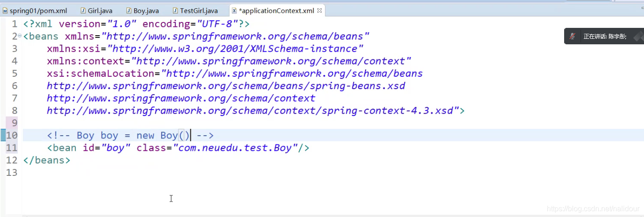
Task: Click line number 13 in the gutter
Action: 12,173
